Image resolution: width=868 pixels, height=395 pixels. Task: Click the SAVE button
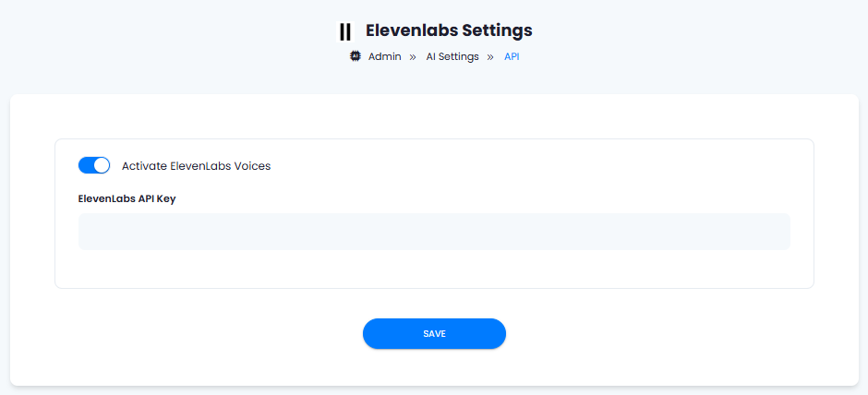[x=434, y=333]
